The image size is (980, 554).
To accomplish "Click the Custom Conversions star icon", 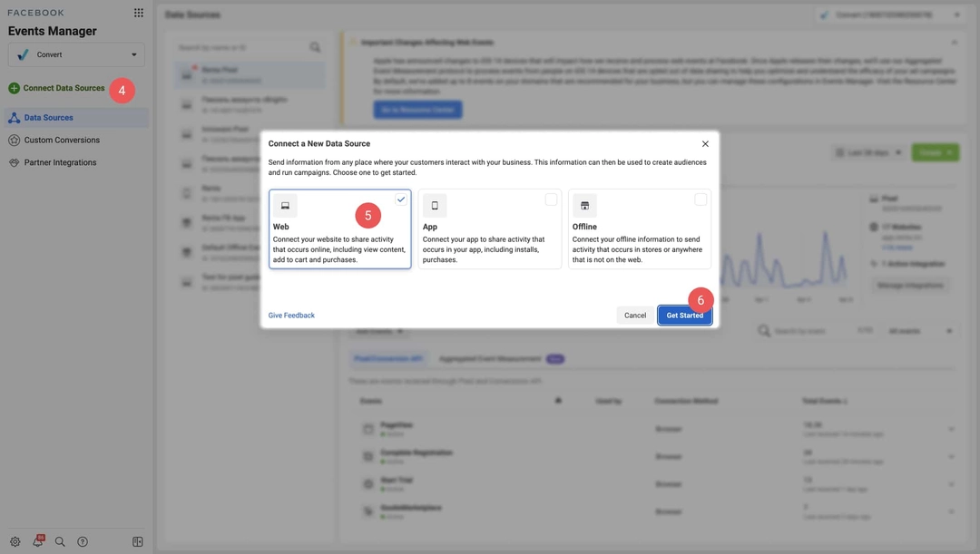I will [14, 140].
